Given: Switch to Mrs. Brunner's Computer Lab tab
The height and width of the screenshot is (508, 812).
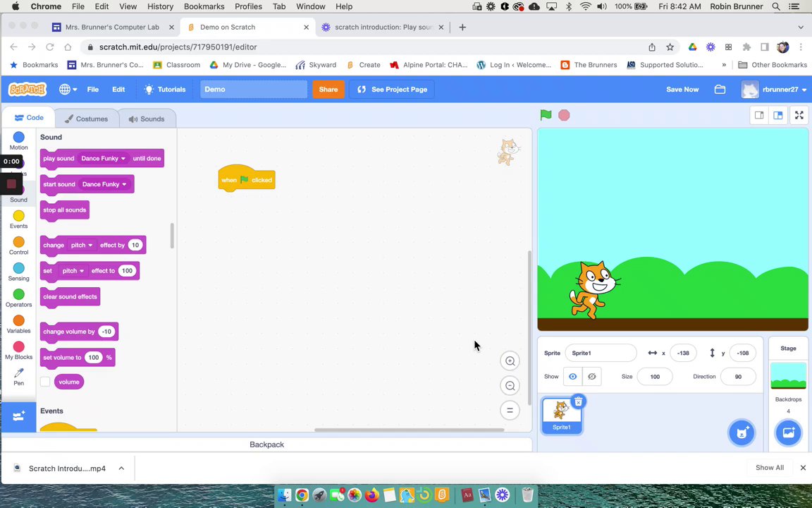Looking at the screenshot, I should tap(113, 27).
